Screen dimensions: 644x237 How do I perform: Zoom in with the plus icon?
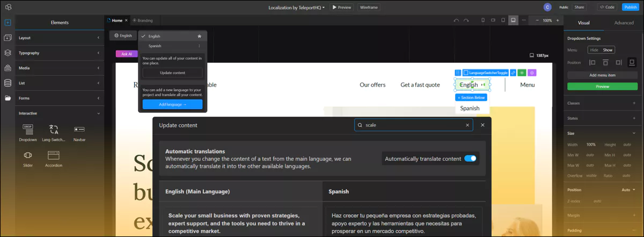(x=558, y=20)
